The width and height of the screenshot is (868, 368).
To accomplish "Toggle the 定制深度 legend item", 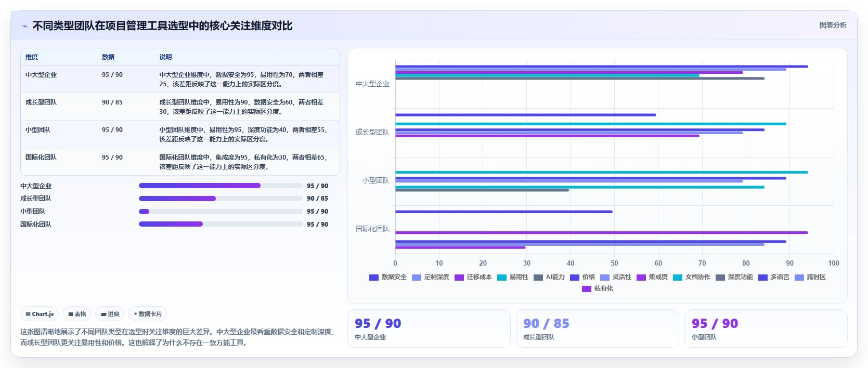I will pos(431,277).
